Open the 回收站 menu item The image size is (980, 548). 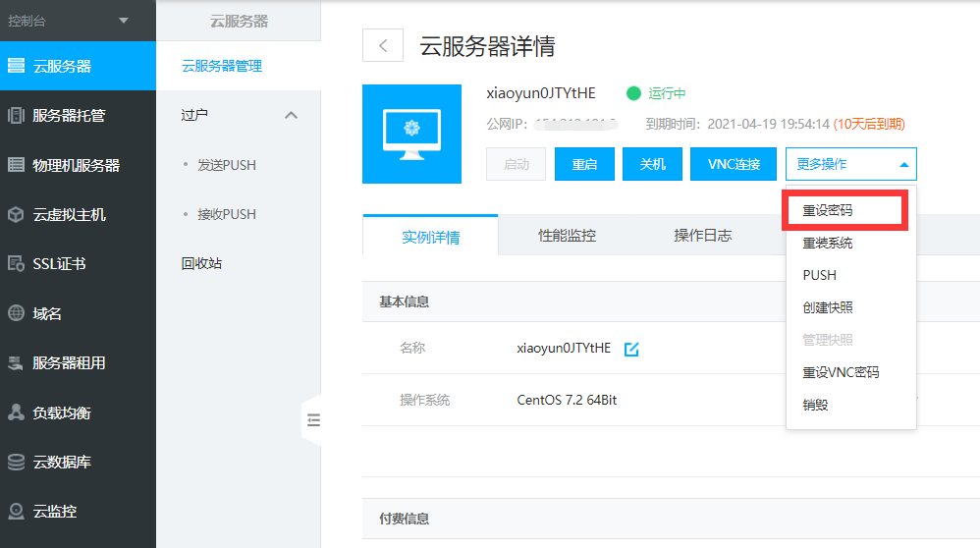(x=201, y=264)
